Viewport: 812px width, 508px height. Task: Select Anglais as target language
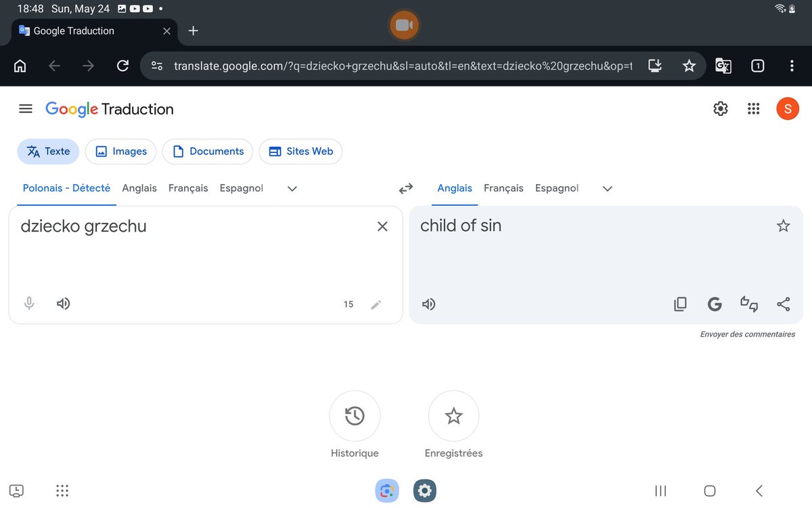[x=455, y=188]
